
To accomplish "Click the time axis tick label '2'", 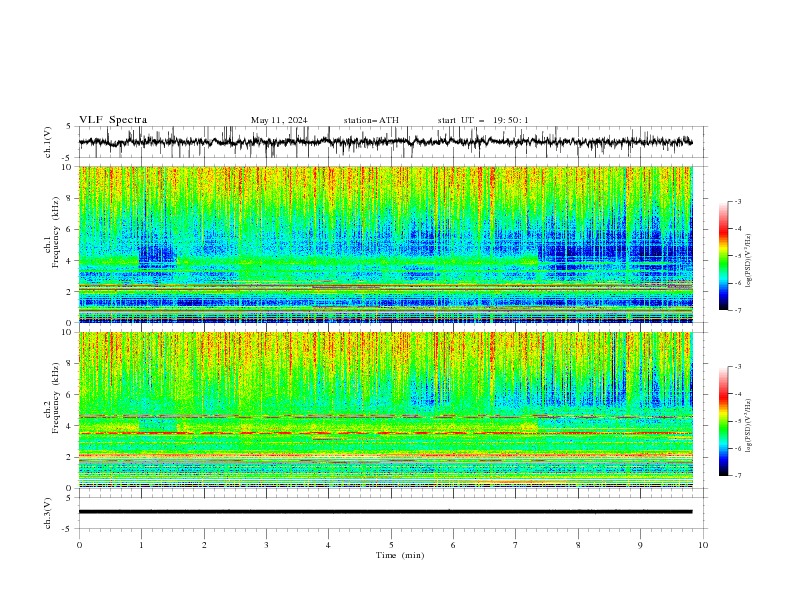I will (204, 545).
